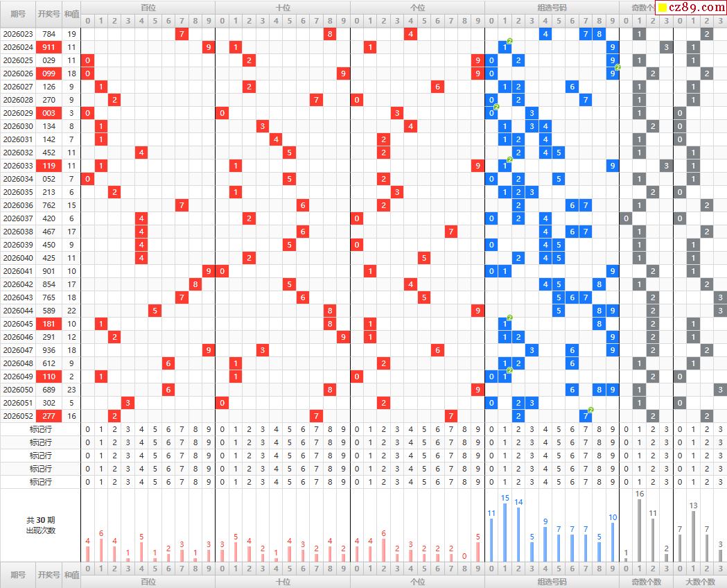Click green 2 marker in row 2026024 组选号码
This screenshot has height=588, width=727.
[510, 42]
